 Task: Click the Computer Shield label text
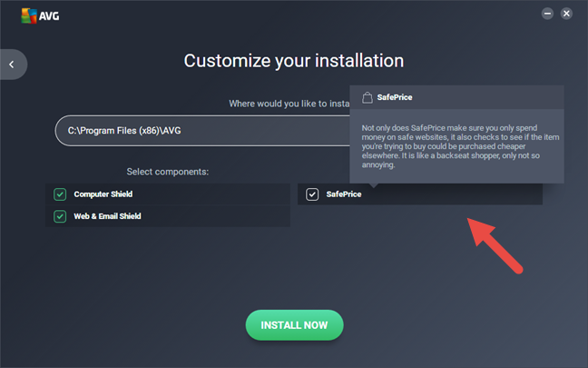(103, 194)
